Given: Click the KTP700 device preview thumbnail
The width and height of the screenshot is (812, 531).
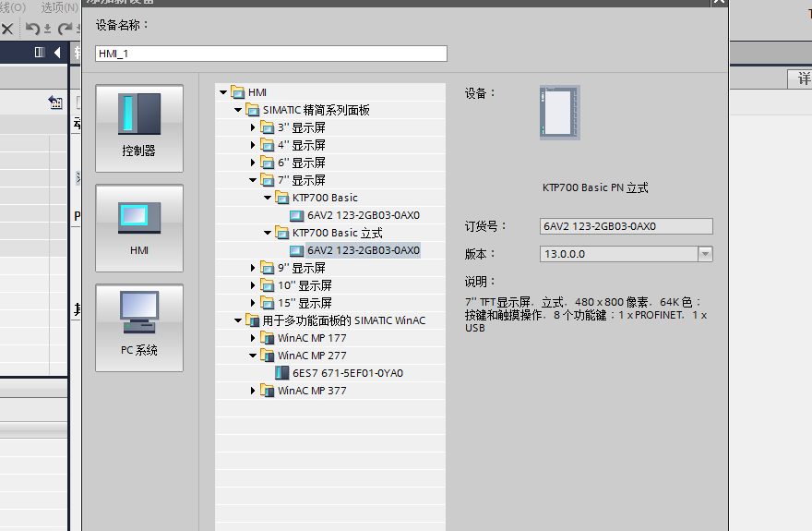Looking at the screenshot, I should [560, 113].
